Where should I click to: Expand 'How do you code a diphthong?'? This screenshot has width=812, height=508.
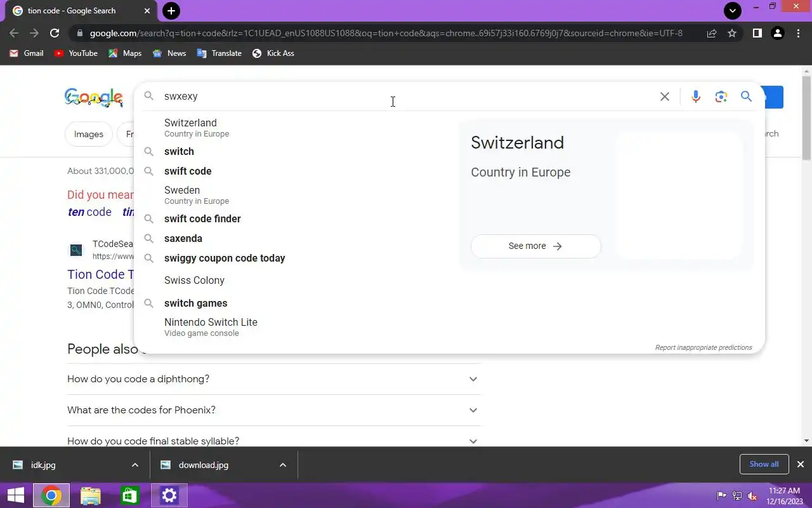[274, 379]
